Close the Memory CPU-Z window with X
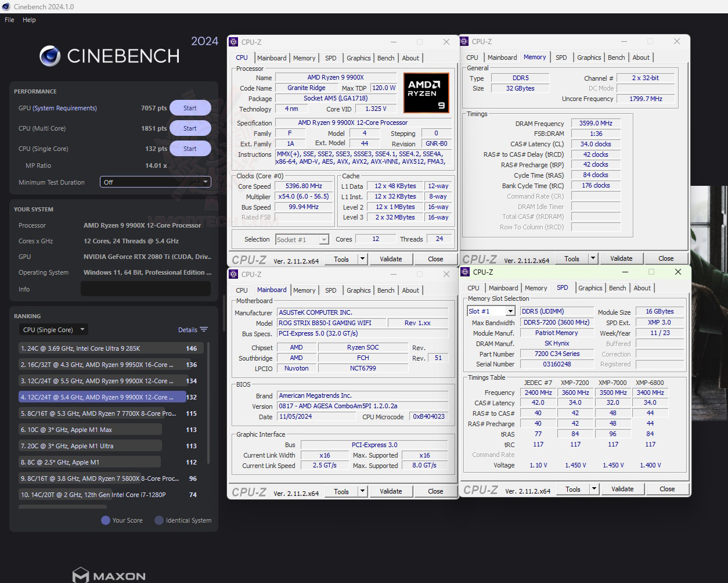This screenshot has width=728, height=583. click(x=677, y=41)
